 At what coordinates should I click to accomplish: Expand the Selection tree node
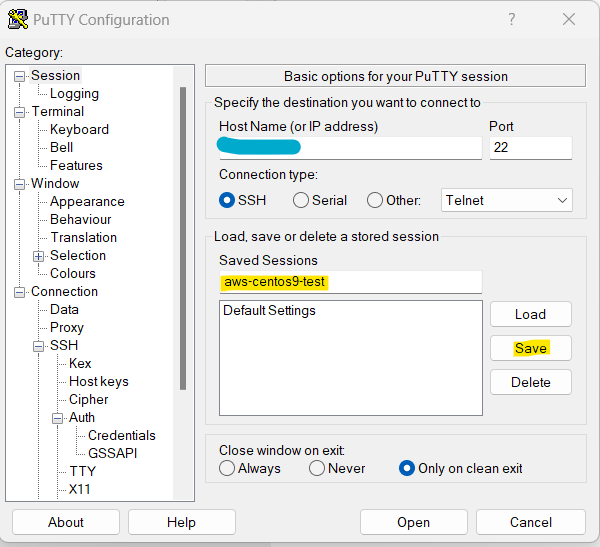(x=38, y=256)
